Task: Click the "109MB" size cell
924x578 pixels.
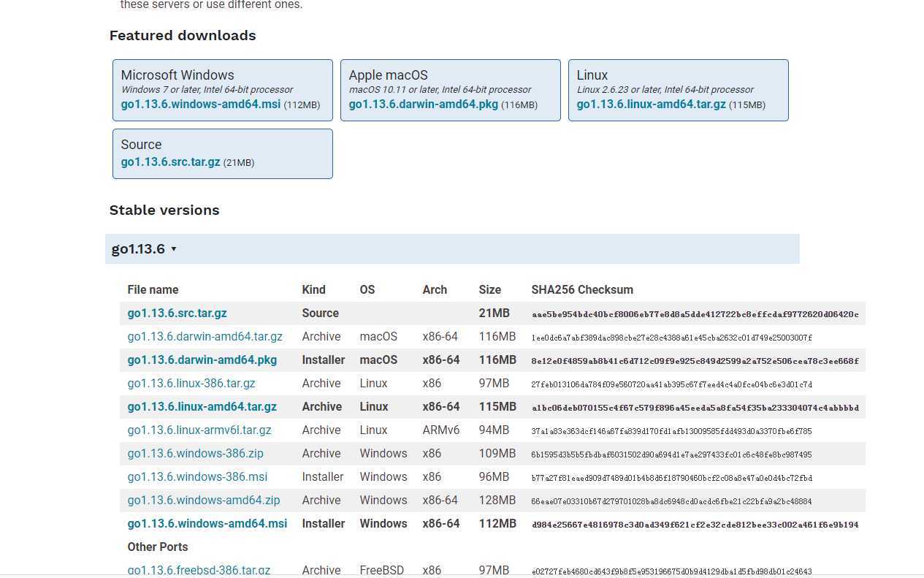Action: (x=497, y=454)
